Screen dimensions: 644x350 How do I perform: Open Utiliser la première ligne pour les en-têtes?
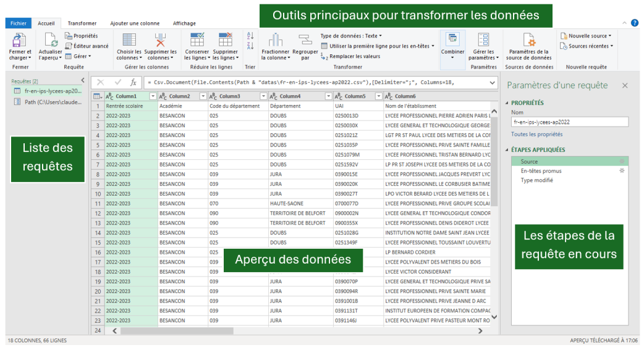pyautogui.click(x=378, y=46)
